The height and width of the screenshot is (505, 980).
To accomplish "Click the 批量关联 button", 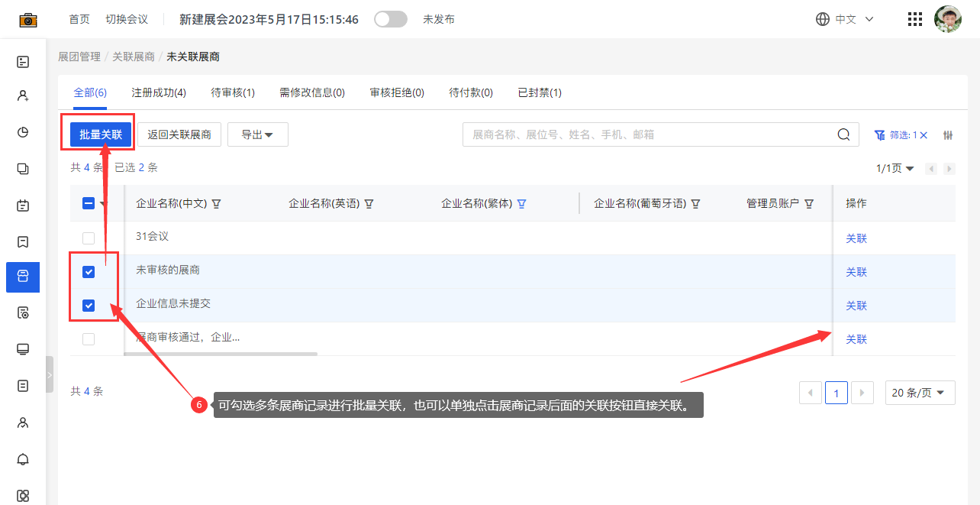I will (x=101, y=134).
